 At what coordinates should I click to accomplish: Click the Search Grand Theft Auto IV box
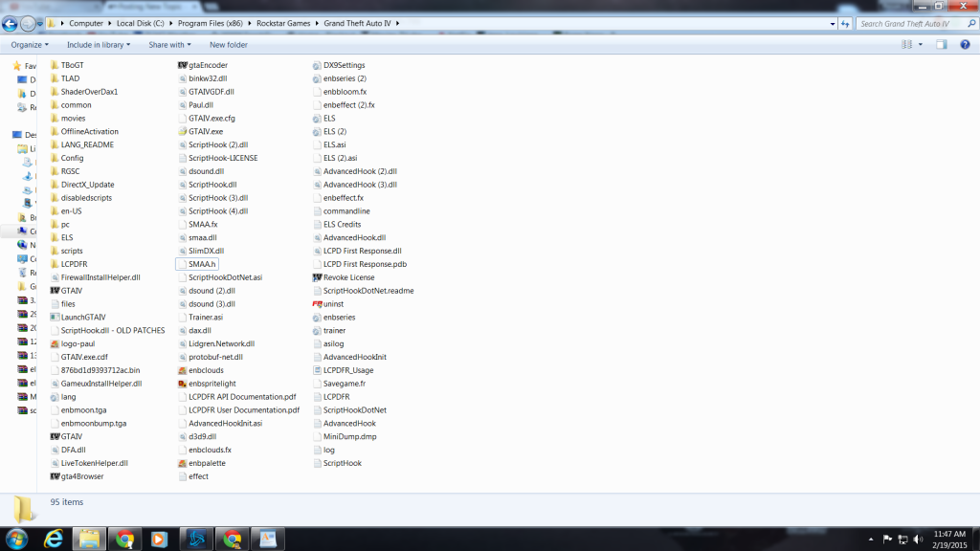point(909,23)
